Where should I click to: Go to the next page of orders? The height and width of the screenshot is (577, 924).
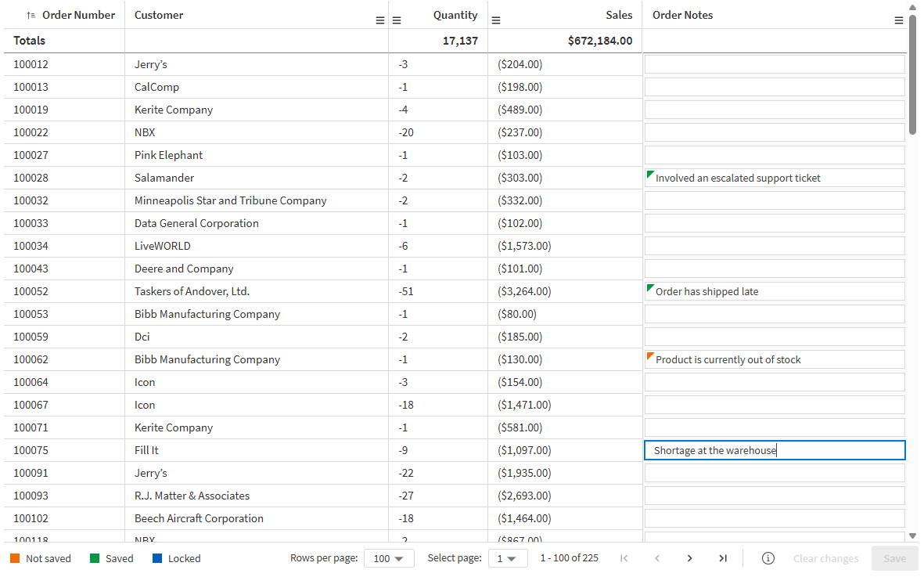pos(689,558)
